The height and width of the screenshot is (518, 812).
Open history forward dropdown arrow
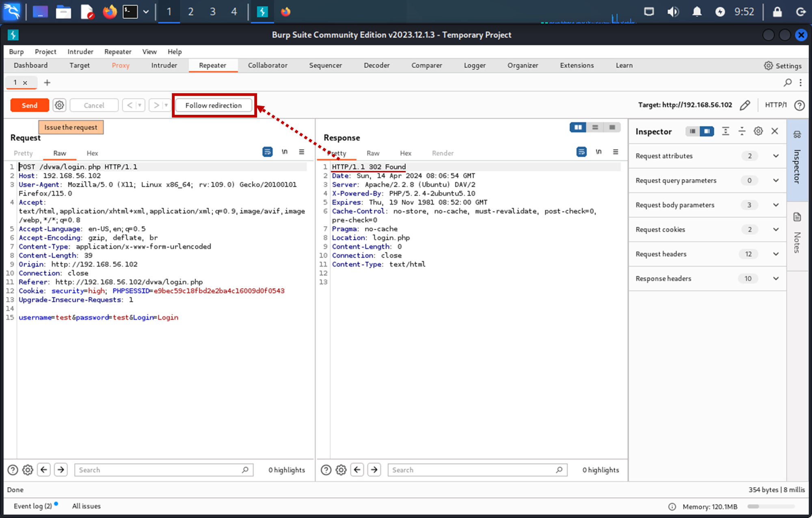pos(166,105)
